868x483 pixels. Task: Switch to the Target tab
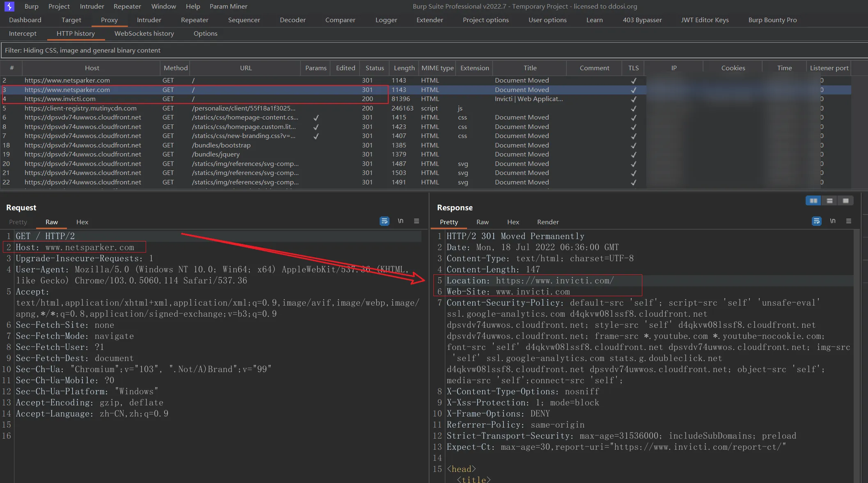[x=71, y=20]
